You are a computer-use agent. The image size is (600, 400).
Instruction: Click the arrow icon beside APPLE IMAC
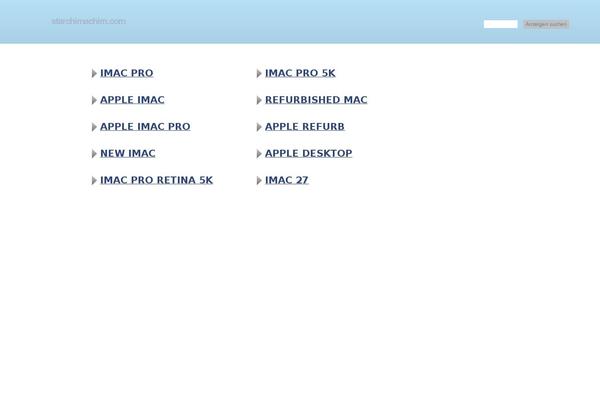[x=94, y=100]
